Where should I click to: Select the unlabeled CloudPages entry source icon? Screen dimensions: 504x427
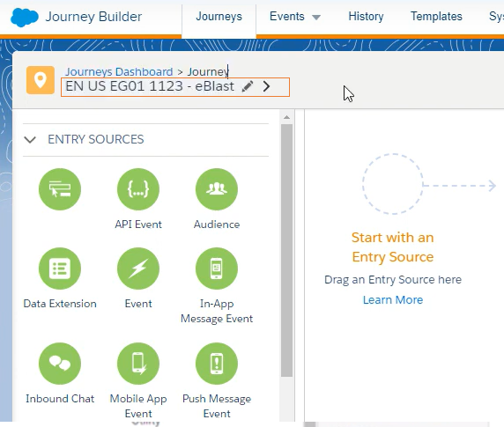pos(60,189)
